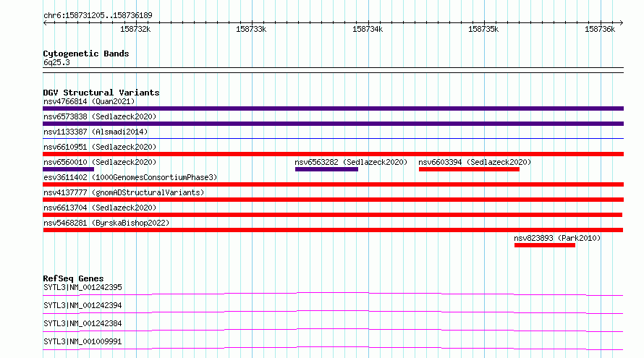The height and width of the screenshot is (358, 644).
Task: Select the short red nsv823893 bar
Action: pyautogui.click(x=545, y=245)
